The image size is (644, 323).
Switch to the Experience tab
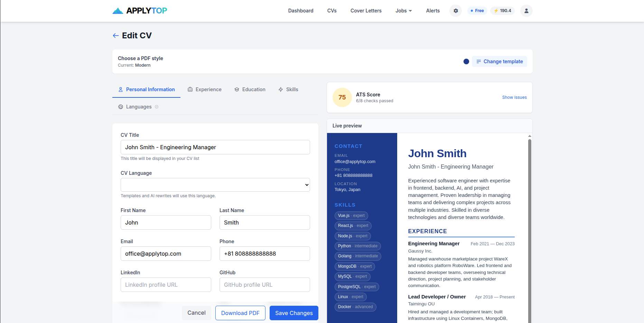205,89
